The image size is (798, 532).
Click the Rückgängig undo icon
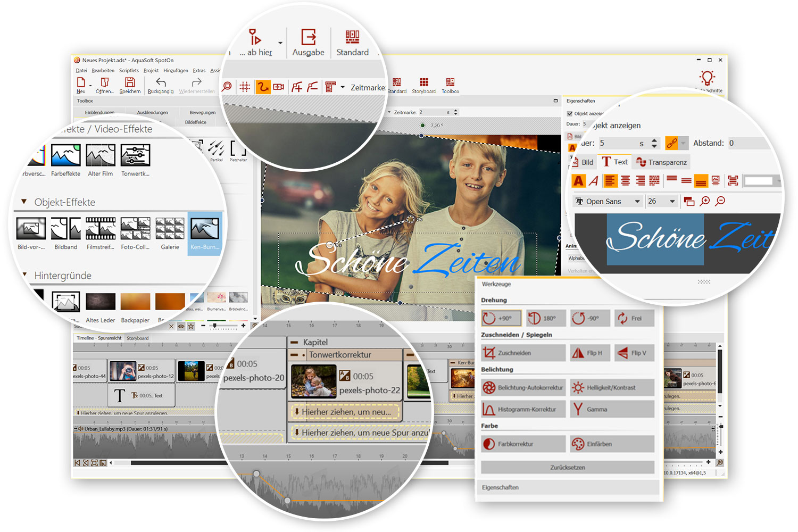pos(161,82)
